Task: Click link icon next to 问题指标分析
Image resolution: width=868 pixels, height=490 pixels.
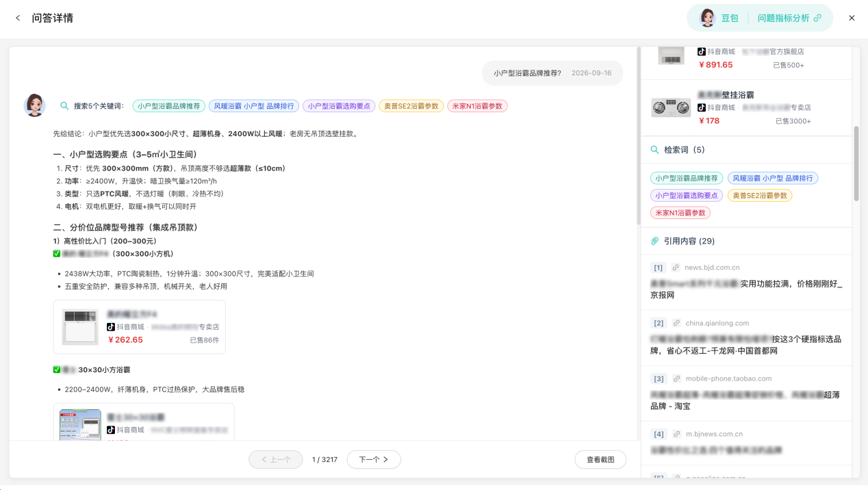Action: (817, 18)
